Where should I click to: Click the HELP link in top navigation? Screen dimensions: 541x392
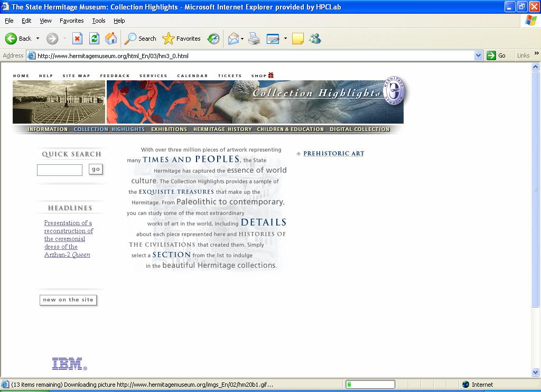pyautogui.click(x=46, y=76)
